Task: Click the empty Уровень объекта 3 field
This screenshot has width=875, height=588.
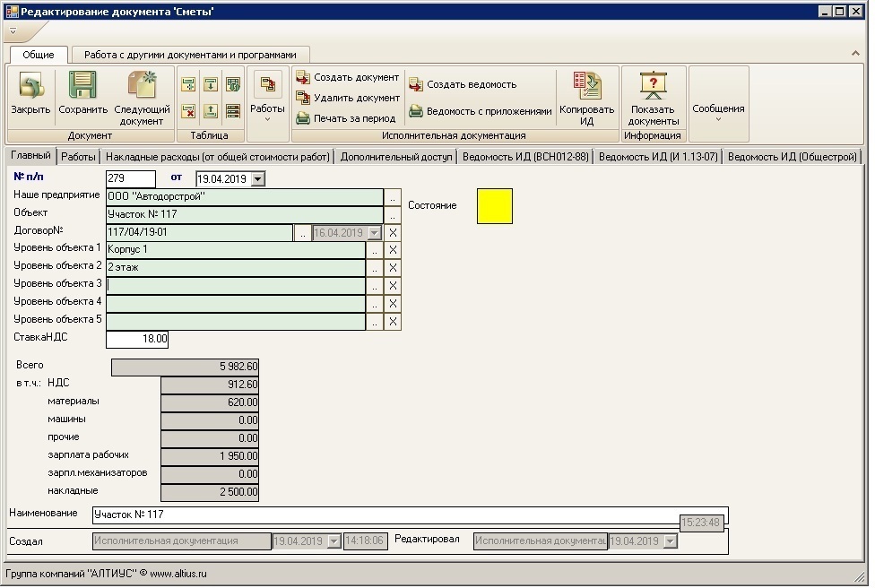Action: pos(236,286)
